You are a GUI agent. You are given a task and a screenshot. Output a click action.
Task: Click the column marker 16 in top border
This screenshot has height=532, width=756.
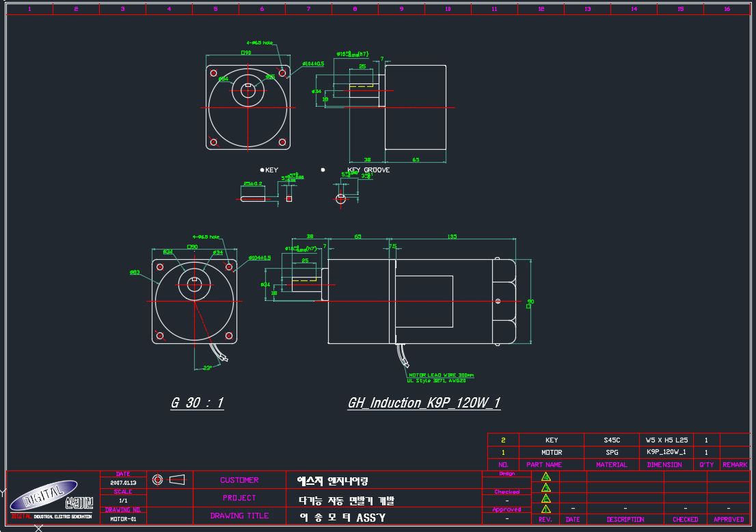(727, 9)
